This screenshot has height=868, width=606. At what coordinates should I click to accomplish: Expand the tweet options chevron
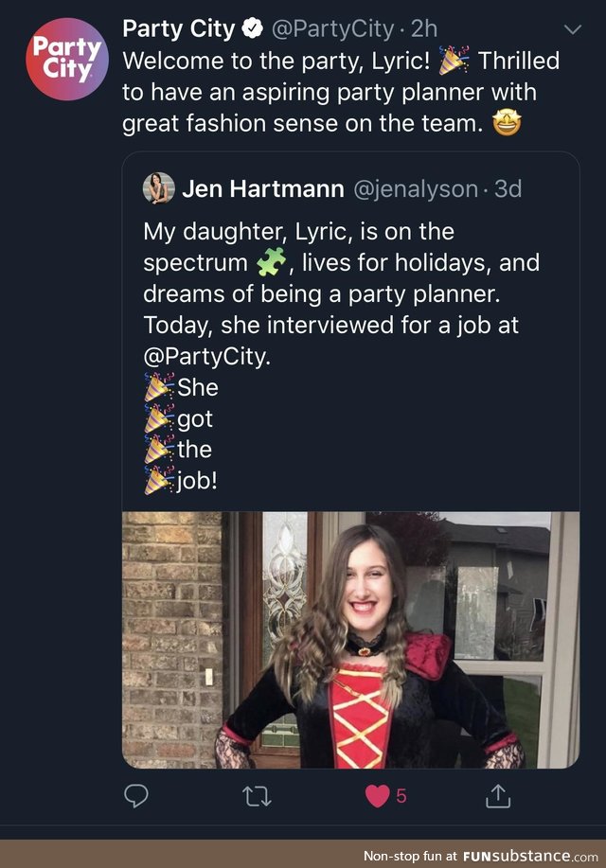coord(573,29)
